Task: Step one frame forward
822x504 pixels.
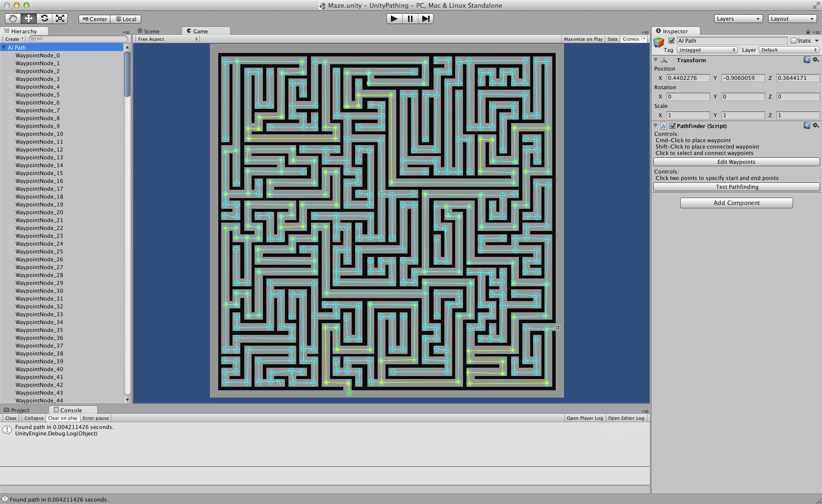Action: 426,19
